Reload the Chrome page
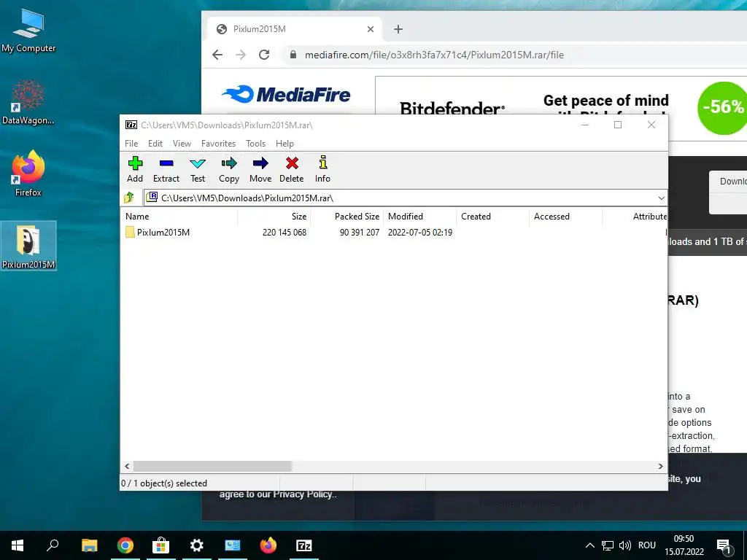The height and width of the screenshot is (560, 747). tap(264, 55)
